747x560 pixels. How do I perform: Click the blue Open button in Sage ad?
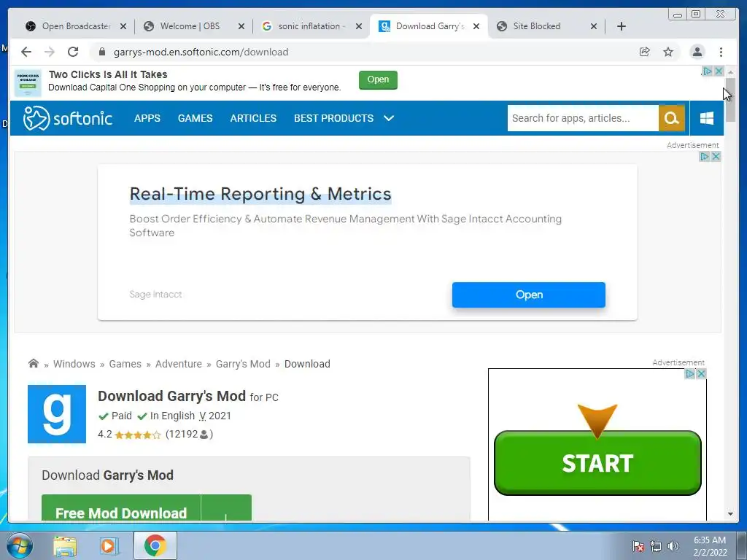(529, 295)
